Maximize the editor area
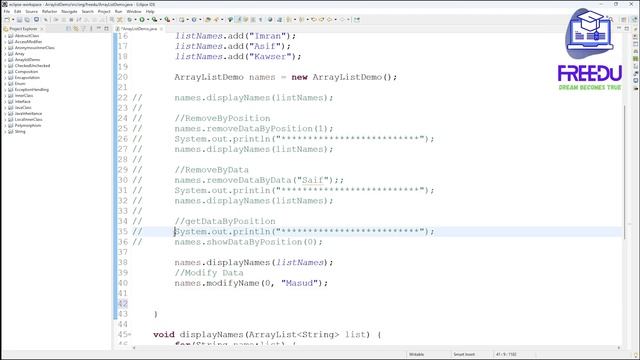The width and height of the screenshot is (640, 360). pos(627,28)
